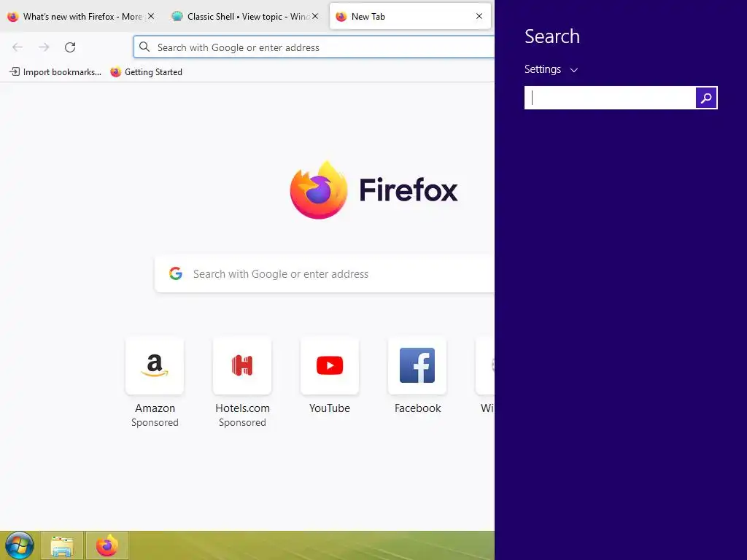
Task: Click the magnifier search button in the Search pane
Action: 706,98
